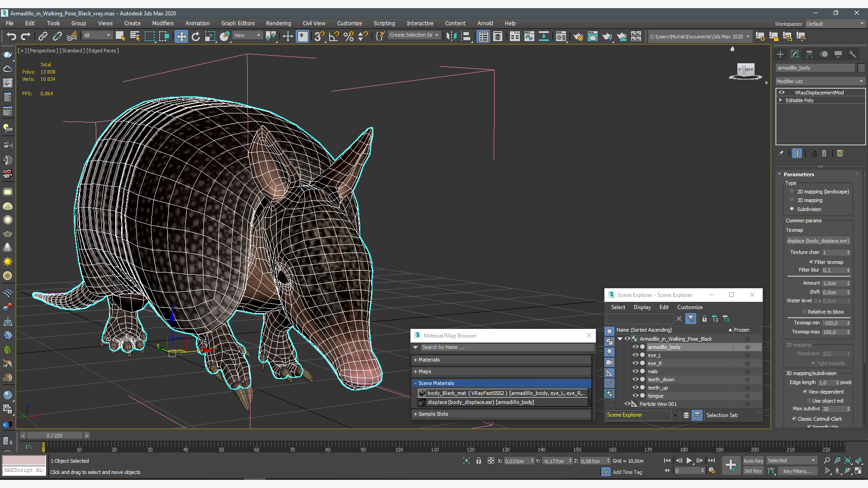Click the Remove Modifier trash icon
The height and width of the screenshot is (488, 868).
coord(824,154)
